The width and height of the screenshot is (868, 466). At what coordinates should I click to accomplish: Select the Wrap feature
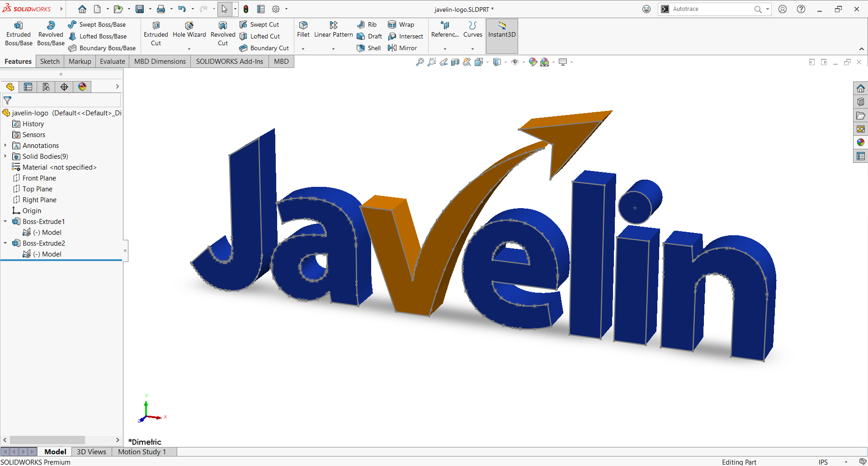(401, 24)
